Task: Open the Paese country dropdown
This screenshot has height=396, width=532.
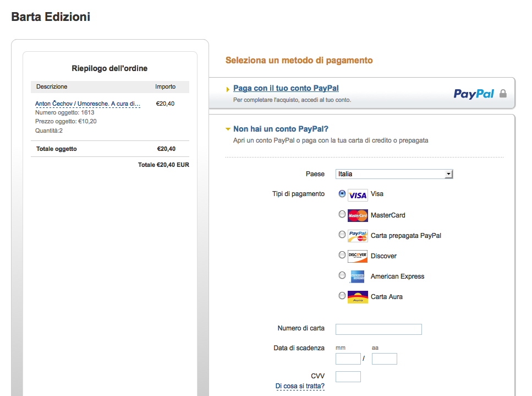Action: (x=394, y=174)
